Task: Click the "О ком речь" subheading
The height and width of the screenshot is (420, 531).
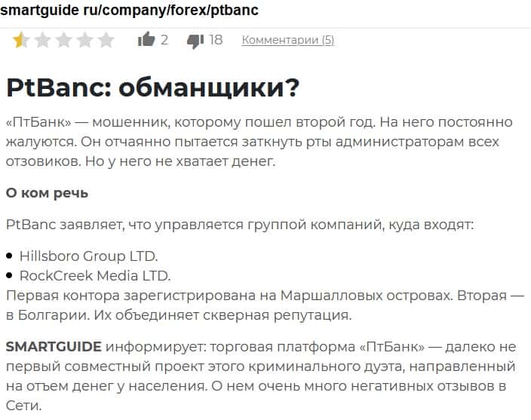Action: point(47,193)
